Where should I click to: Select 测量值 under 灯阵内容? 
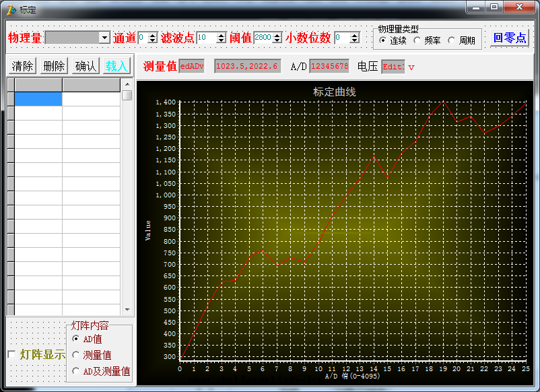tap(75, 354)
